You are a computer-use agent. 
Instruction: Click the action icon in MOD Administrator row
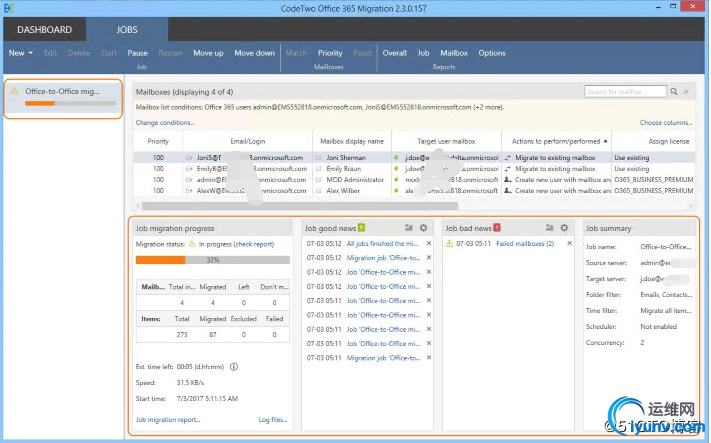508,180
